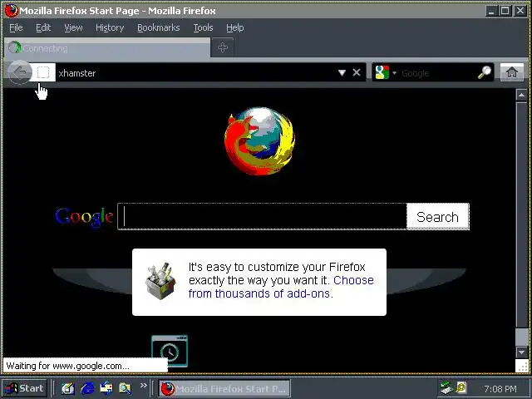The height and width of the screenshot is (399, 532).
Task: Launch Outlook Express from quick launch
Action: coord(106,388)
